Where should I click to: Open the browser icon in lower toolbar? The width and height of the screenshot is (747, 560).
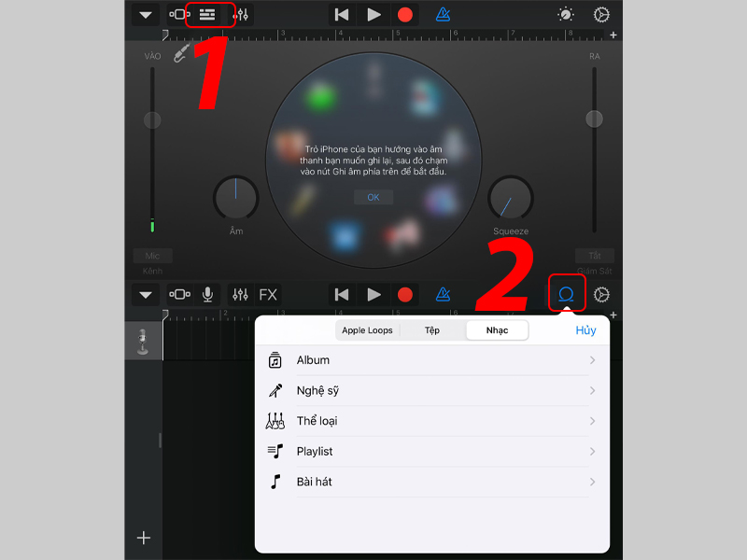(x=179, y=295)
